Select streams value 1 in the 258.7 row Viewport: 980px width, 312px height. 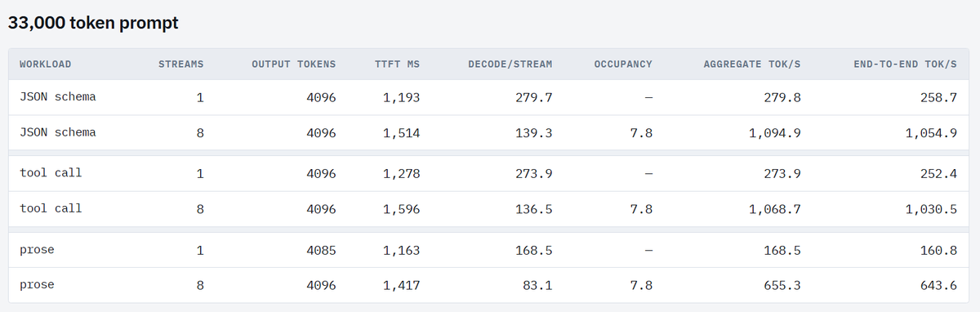[x=200, y=97]
